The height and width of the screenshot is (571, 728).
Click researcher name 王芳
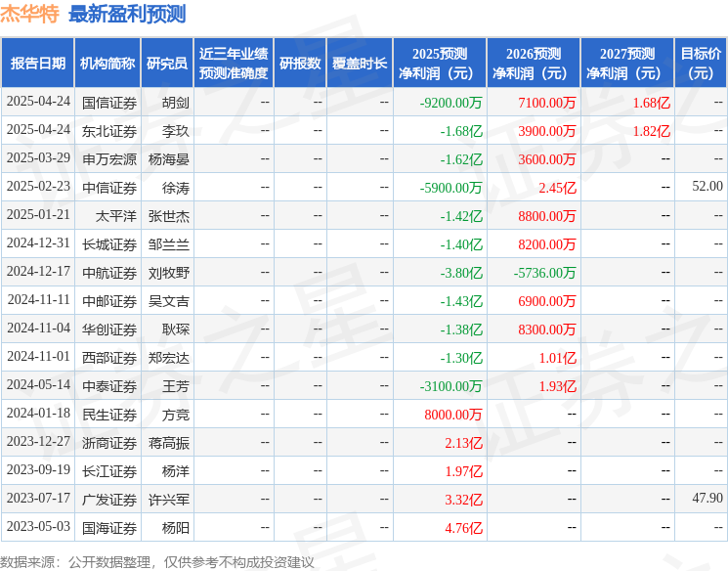pyautogui.click(x=176, y=386)
